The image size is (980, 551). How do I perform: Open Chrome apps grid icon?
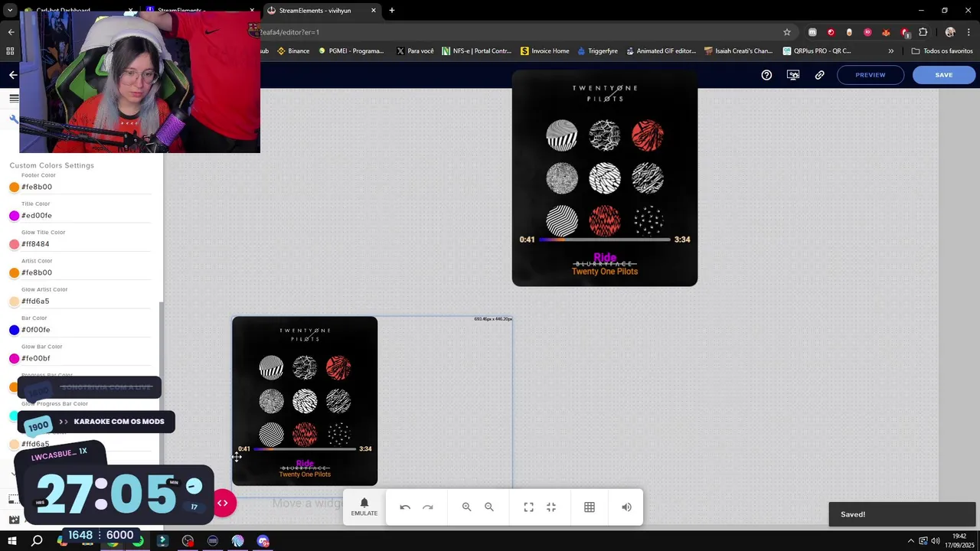tap(10, 51)
